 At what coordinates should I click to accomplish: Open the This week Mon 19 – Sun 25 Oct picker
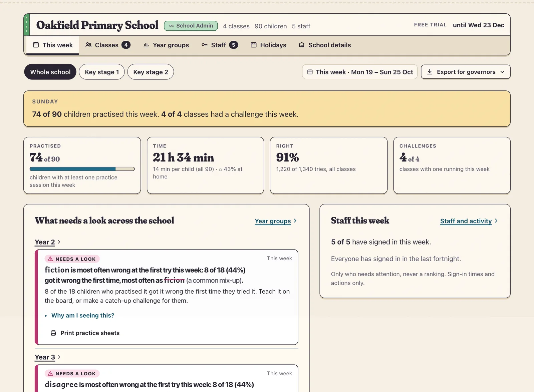point(360,72)
